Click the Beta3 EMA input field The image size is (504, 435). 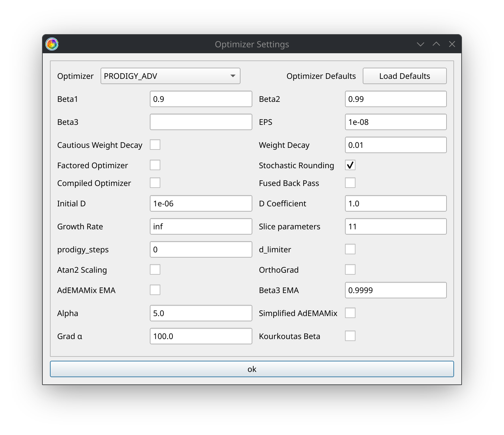point(396,290)
